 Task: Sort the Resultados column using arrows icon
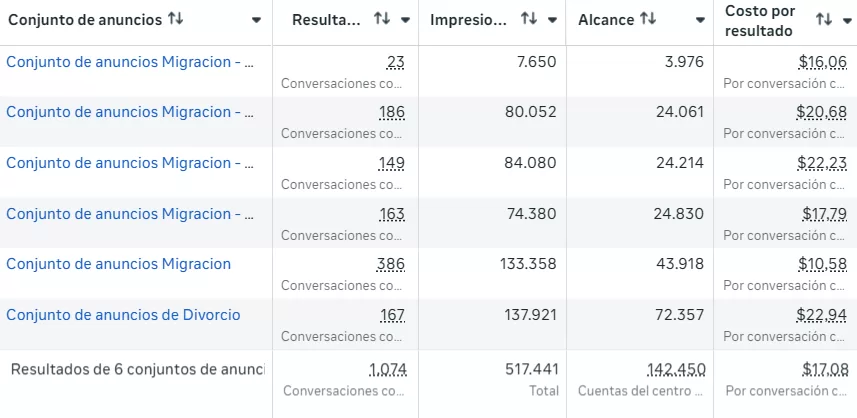pyautogui.click(x=381, y=19)
